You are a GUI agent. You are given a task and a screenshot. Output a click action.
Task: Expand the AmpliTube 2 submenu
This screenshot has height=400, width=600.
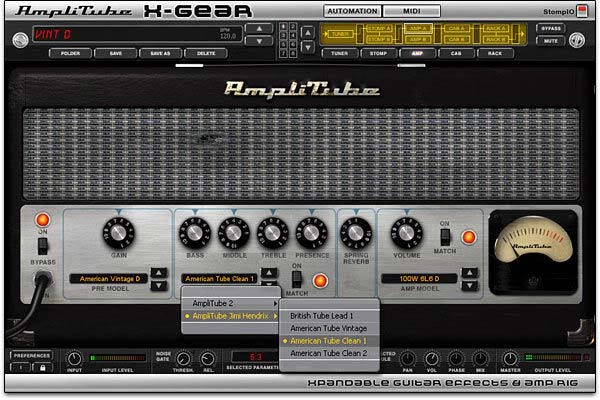[231, 304]
